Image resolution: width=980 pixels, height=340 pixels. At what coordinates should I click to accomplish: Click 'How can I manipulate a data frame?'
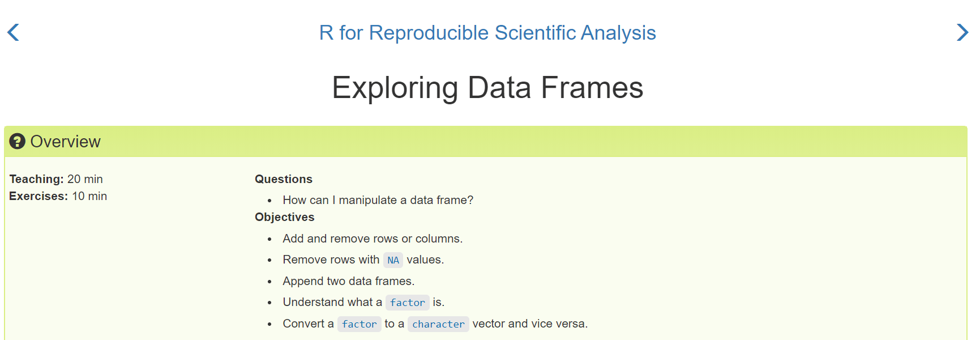tap(378, 200)
